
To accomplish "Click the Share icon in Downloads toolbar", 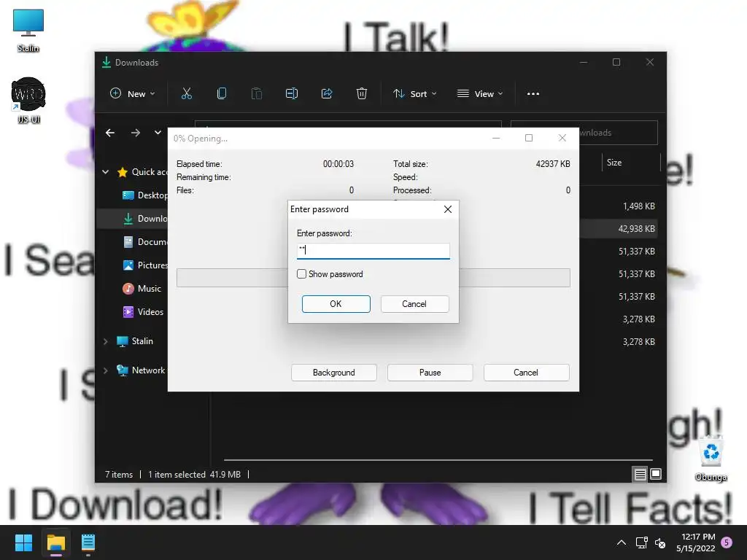I will pos(327,93).
